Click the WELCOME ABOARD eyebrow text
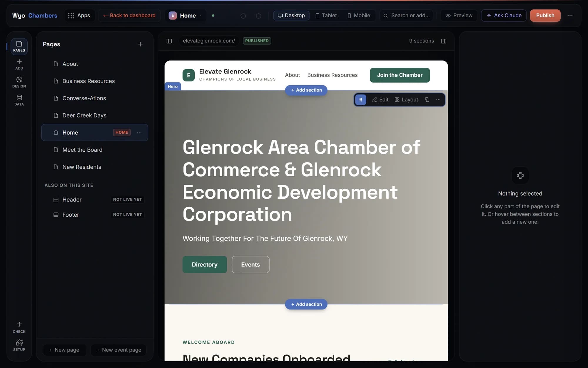Image resolution: width=588 pixels, height=368 pixels. [209, 342]
